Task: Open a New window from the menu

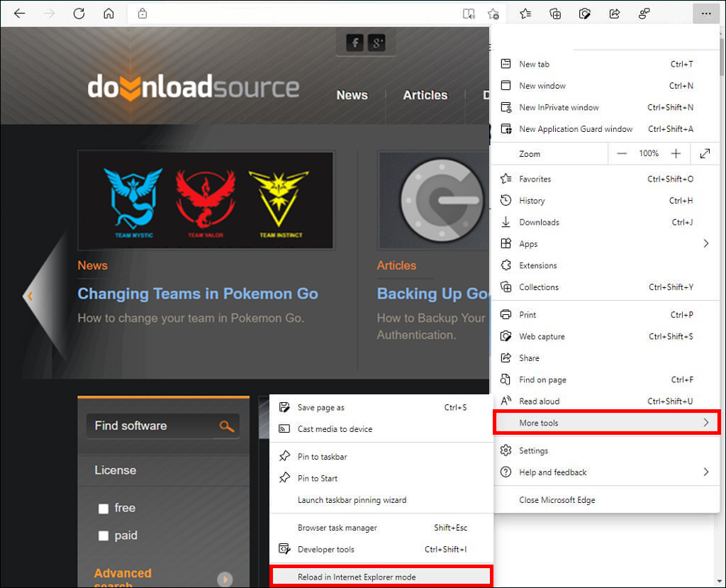Action: (x=605, y=86)
